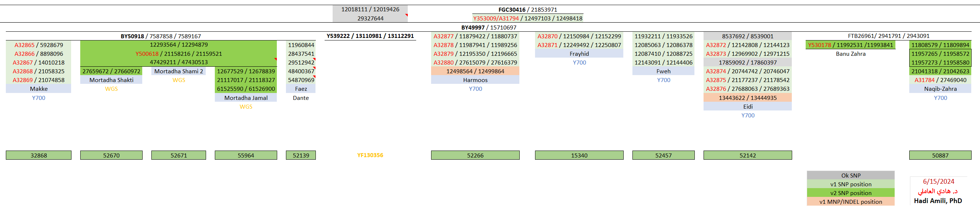Click the Banu Zahra label
980x214 pixels.
[x=850, y=54]
